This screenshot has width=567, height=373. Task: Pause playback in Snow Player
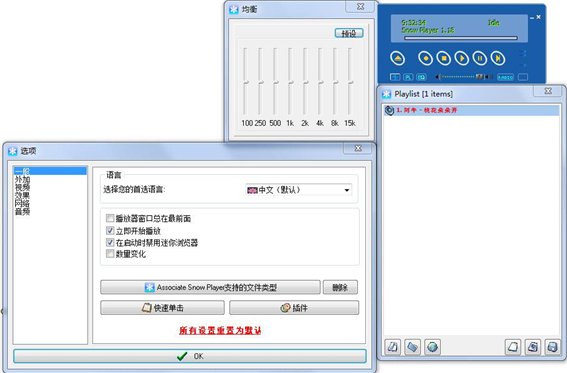[479, 58]
